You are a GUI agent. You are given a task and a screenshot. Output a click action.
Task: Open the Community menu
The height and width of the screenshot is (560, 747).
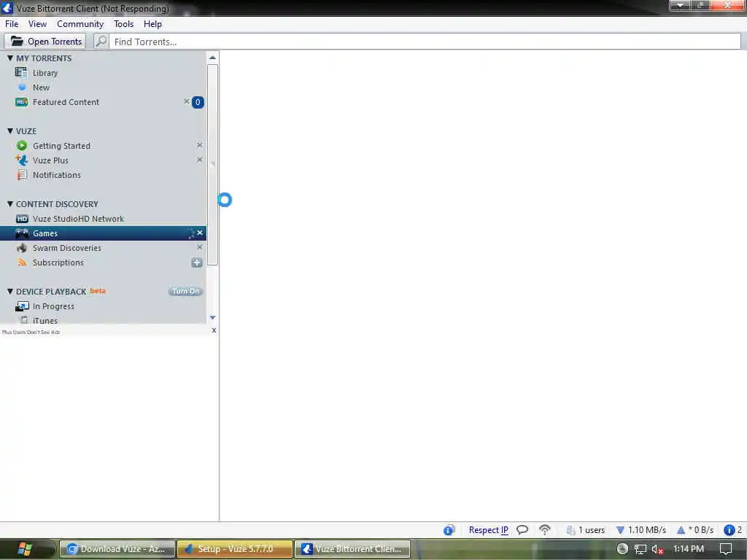point(80,24)
